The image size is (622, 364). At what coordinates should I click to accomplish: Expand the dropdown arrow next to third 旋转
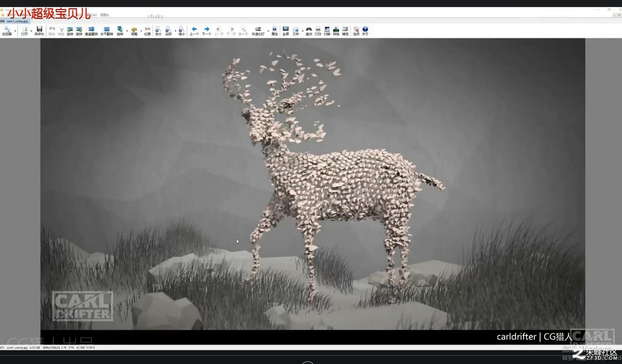pyautogui.click(x=127, y=31)
